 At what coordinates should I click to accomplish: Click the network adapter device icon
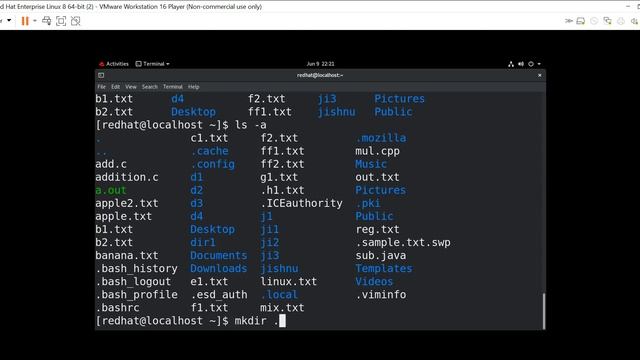607,21
